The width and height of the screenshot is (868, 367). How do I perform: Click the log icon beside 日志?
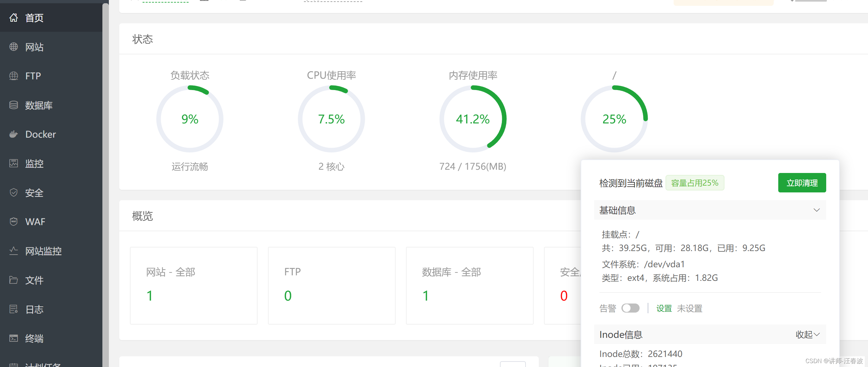(14, 309)
